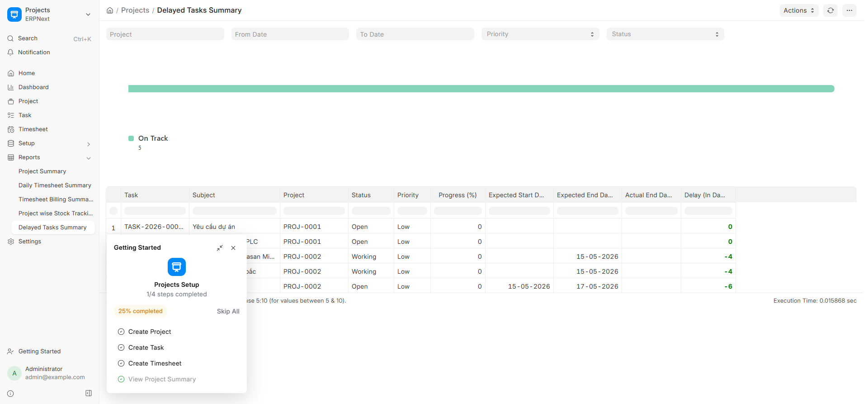Open the Priority filter dropdown
This screenshot has height=404, width=868.
point(540,34)
